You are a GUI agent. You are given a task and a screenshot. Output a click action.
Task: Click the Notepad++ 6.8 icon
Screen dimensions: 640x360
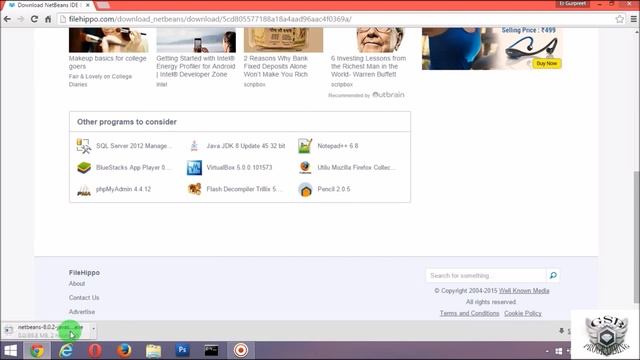(305, 146)
